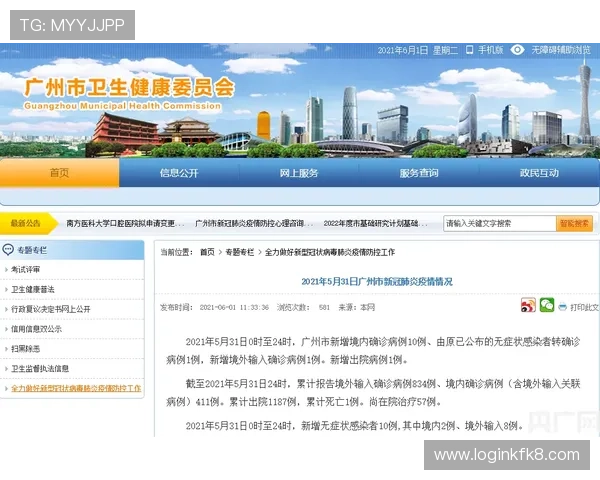The image size is (600, 480).
Task: Open 考试评审 sidebar item
Action: pos(25,269)
